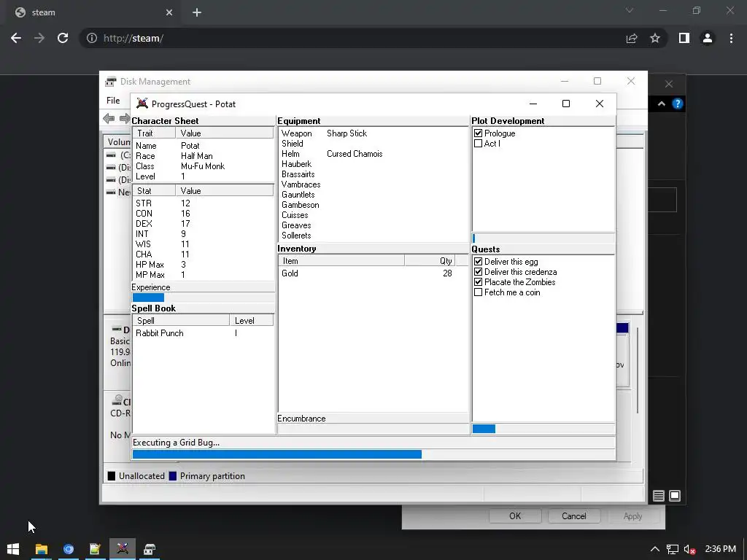Click the Half Man race value
Screen dimensions: 747x560
[197, 156]
